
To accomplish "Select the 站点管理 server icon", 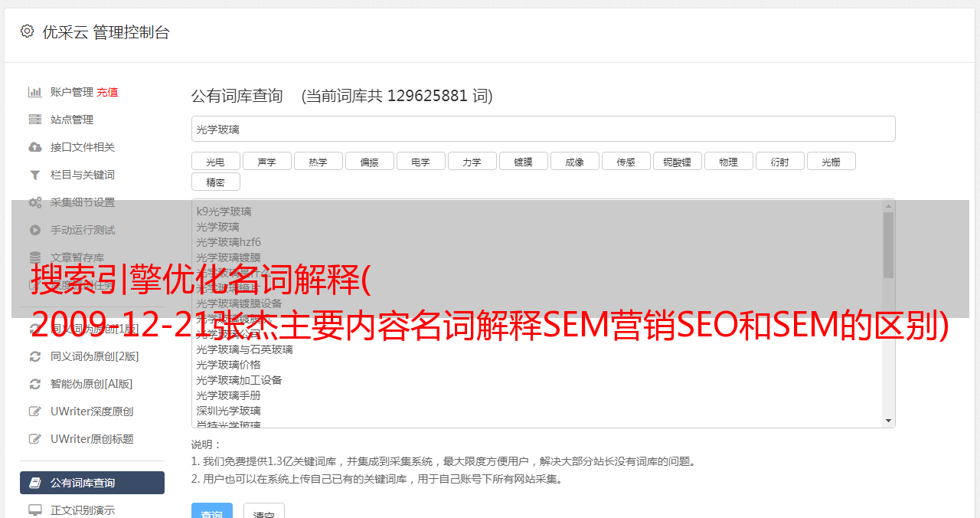I will [x=35, y=120].
